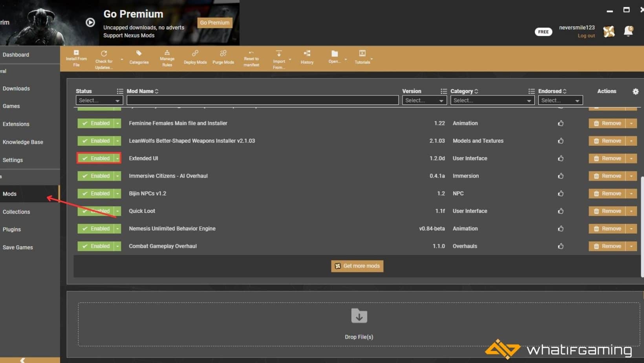Click the Mod Name filter text field
Image resolution: width=644 pixels, height=363 pixels.
(x=262, y=101)
